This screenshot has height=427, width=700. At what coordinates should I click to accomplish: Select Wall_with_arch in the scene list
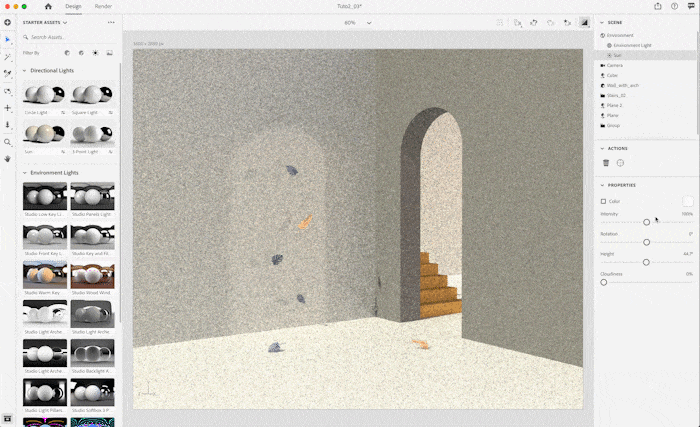tap(622, 85)
